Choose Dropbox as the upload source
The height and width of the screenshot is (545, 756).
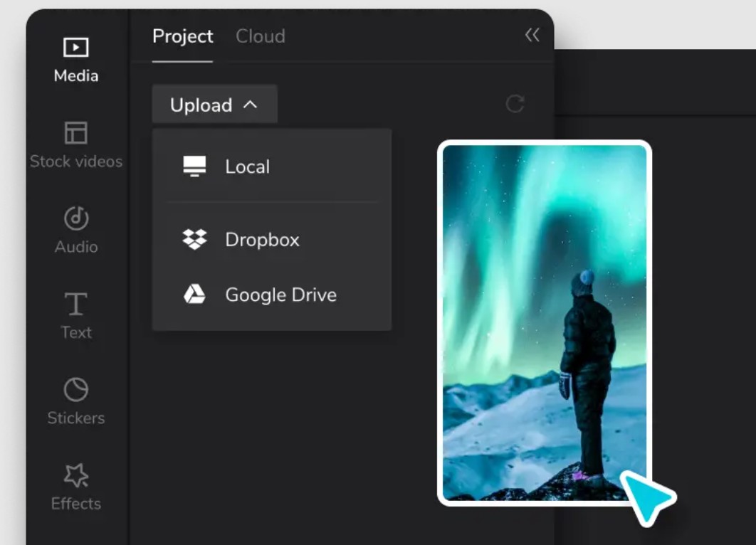click(x=262, y=239)
